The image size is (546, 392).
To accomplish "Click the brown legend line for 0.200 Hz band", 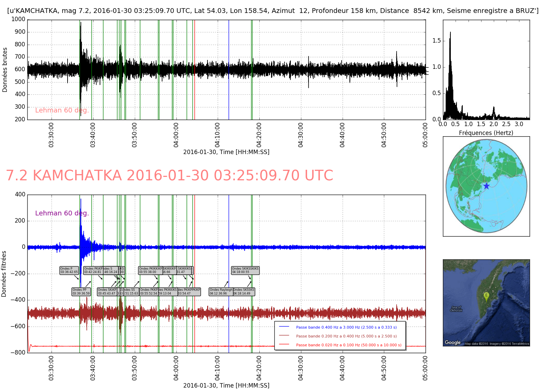I will coord(284,336).
